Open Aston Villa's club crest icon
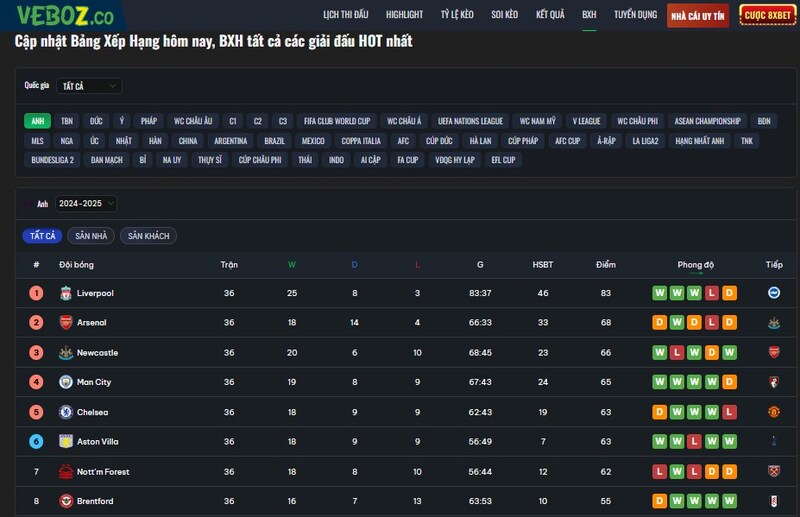800x517 pixels. click(66, 441)
